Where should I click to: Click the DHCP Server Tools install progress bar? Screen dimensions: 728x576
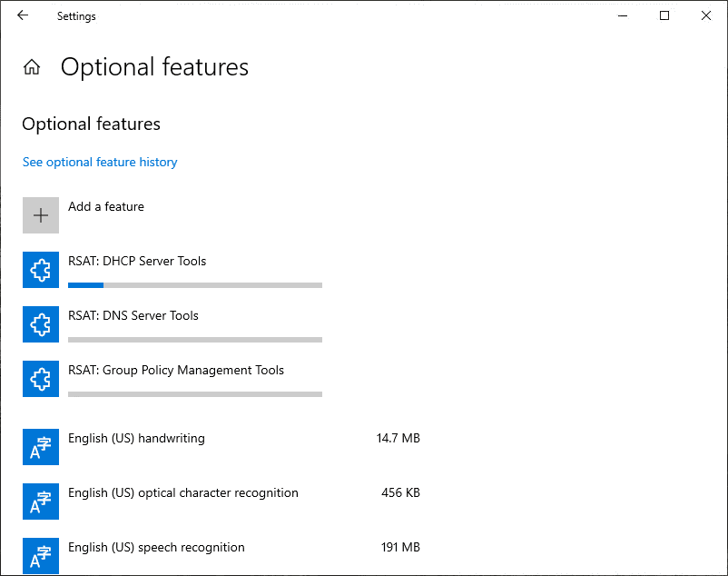pos(195,285)
